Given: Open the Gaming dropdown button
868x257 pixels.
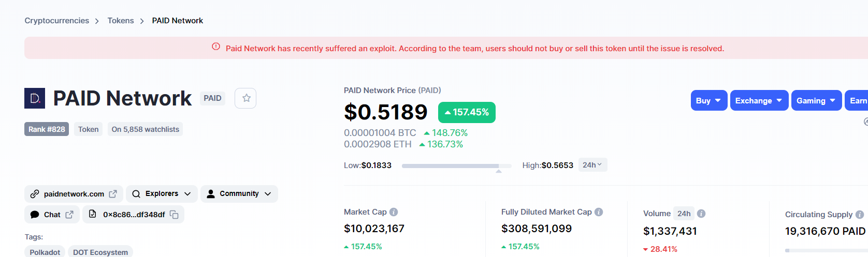Looking at the screenshot, I should tap(817, 100).
